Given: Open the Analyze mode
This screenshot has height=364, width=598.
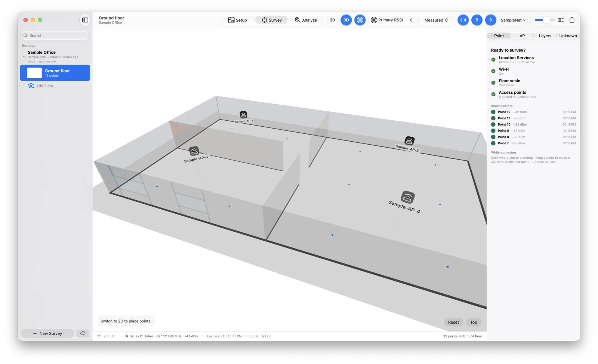Looking at the screenshot, I should point(306,20).
